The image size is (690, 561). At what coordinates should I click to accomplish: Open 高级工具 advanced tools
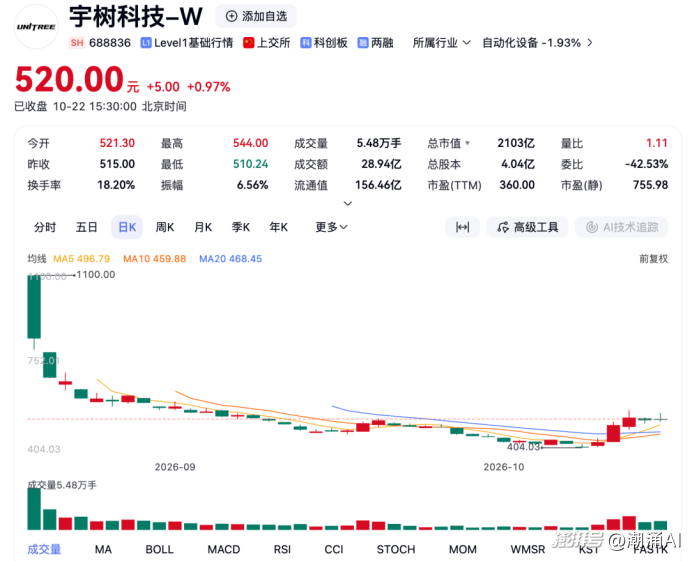coord(527,227)
